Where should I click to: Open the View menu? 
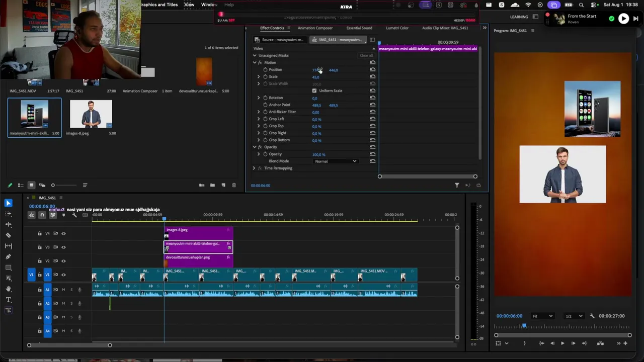point(189,5)
